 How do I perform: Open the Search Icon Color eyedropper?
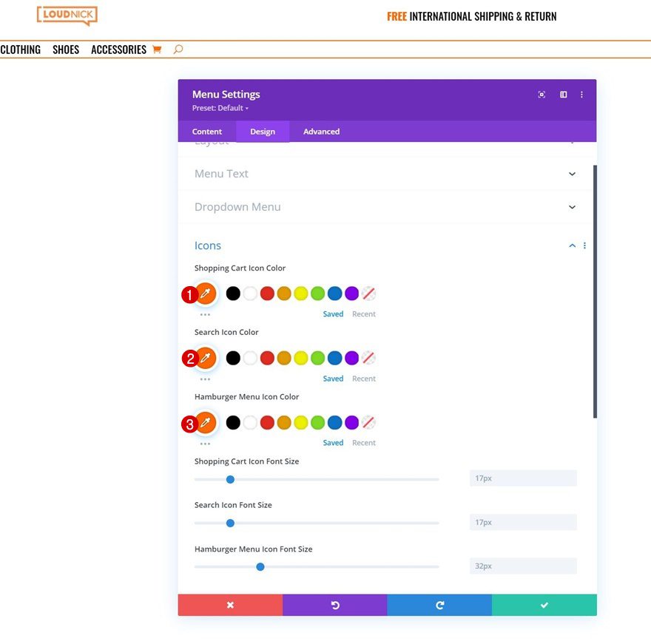[x=205, y=358]
